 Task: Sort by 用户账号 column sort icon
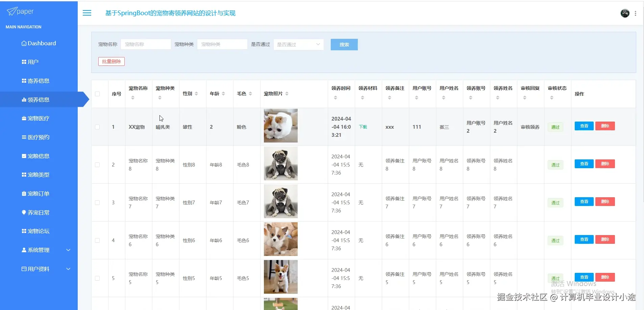point(417,98)
